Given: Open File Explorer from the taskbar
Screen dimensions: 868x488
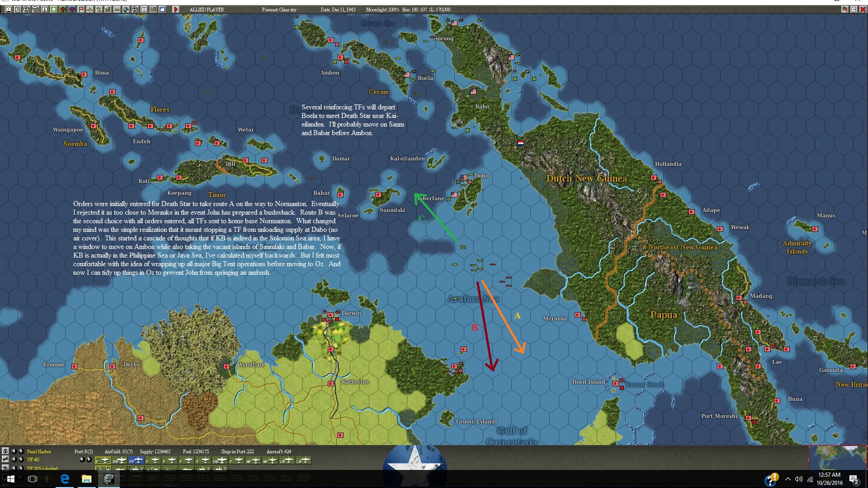Looking at the screenshot, I should tap(86, 479).
